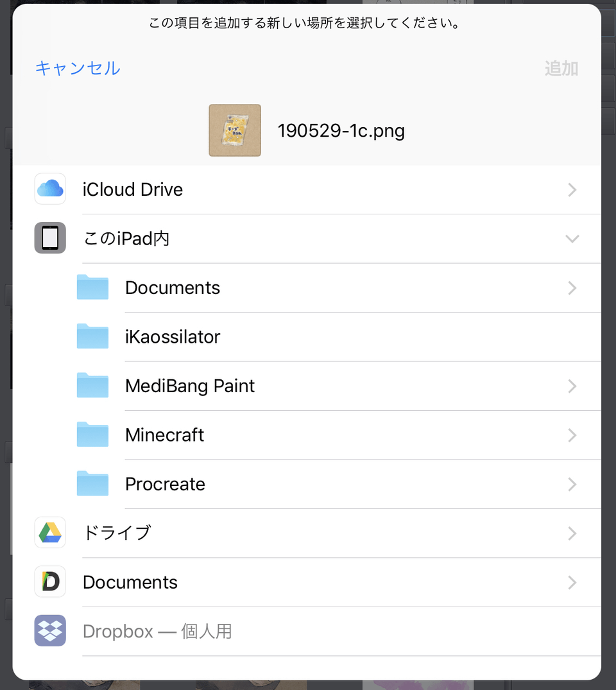Viewport: 616px width, 690px height.
Task: Select the Documents app location label
Action: pyautogui.click(x=130, y=582)
